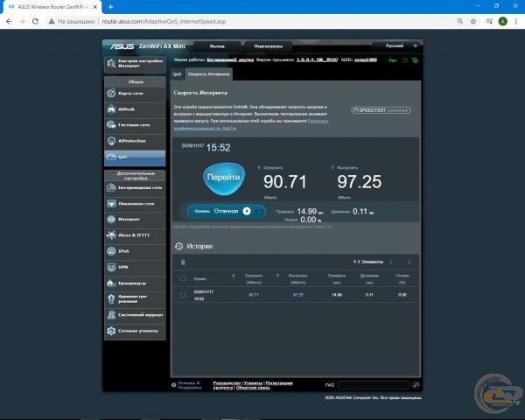This screenshot has width=525, height=420.
Task: Reload the page in Chrome
Action: tap(35, 21)
